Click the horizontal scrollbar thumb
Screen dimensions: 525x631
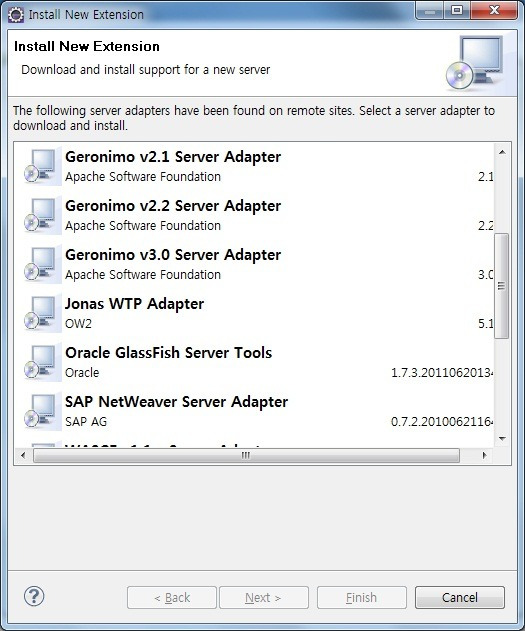tap(246, 456)
